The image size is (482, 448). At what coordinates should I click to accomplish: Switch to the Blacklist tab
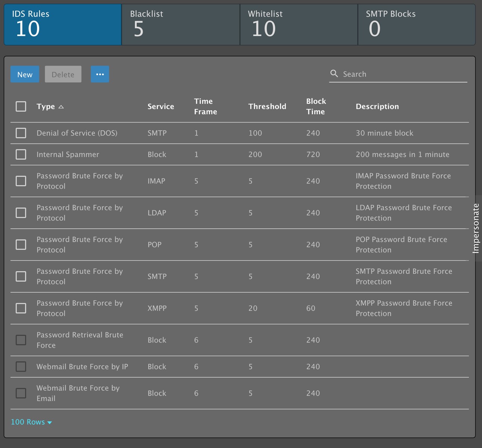coord(181,25)
